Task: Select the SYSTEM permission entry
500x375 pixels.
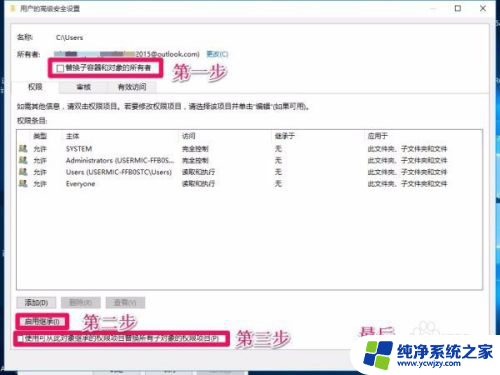Action: (249, 149)
